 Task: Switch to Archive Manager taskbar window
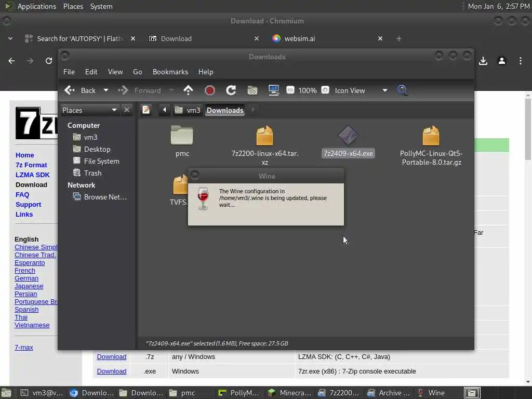(x=388, y=393)
